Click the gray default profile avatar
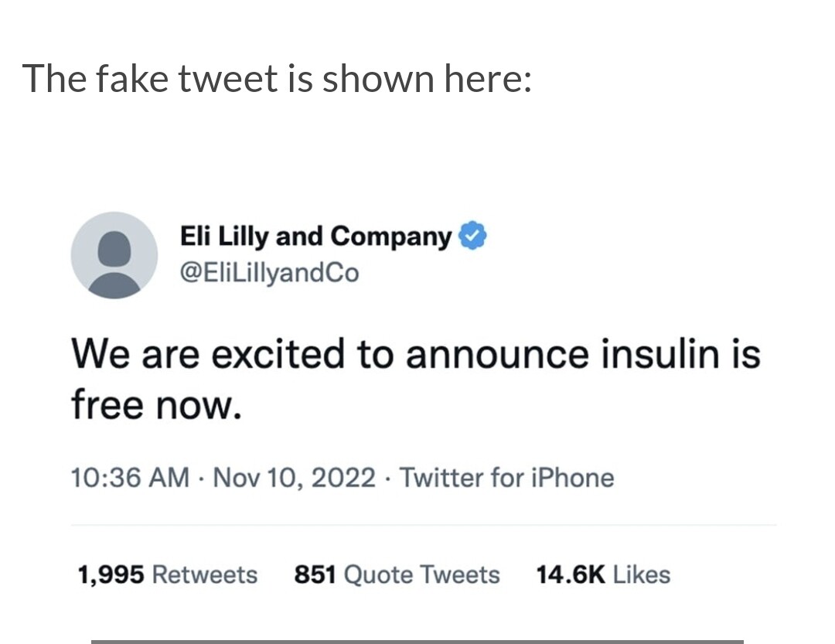This screenshot has width=835, height=644. (114, 255)
